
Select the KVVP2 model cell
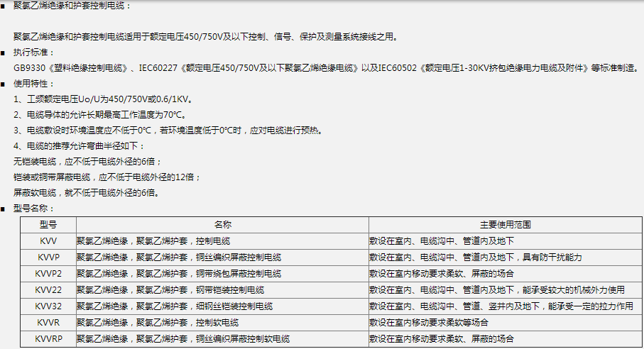pos(48,273)
